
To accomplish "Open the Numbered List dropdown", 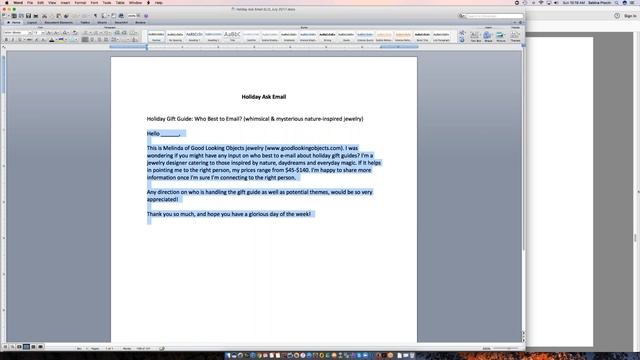I will (97, 33).
